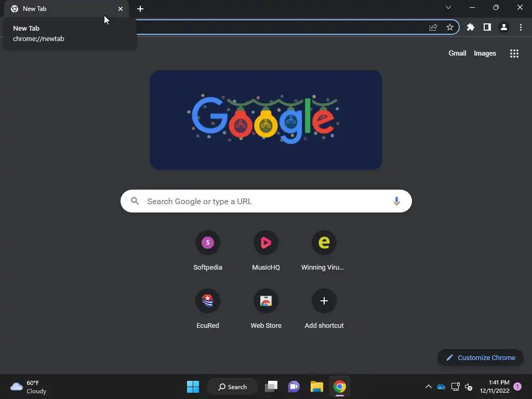Open the EcuRed shortcut
The image size is (532, 399).
208,309
